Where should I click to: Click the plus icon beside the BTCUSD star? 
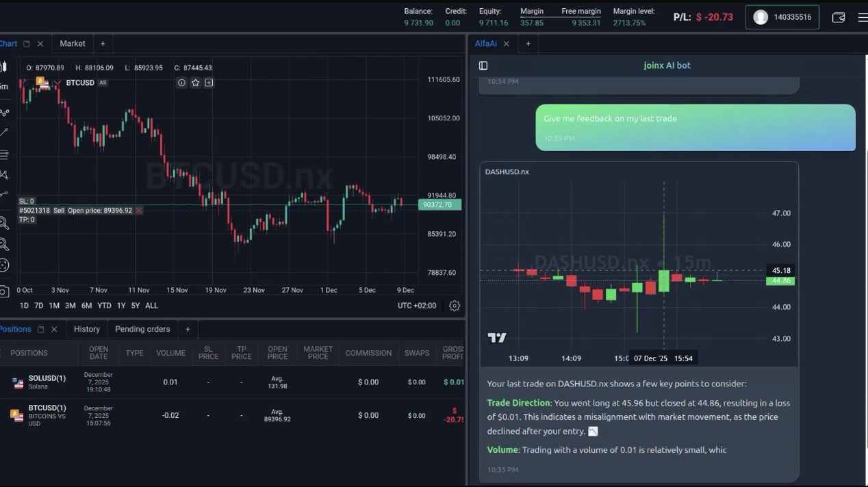(208, 83)
